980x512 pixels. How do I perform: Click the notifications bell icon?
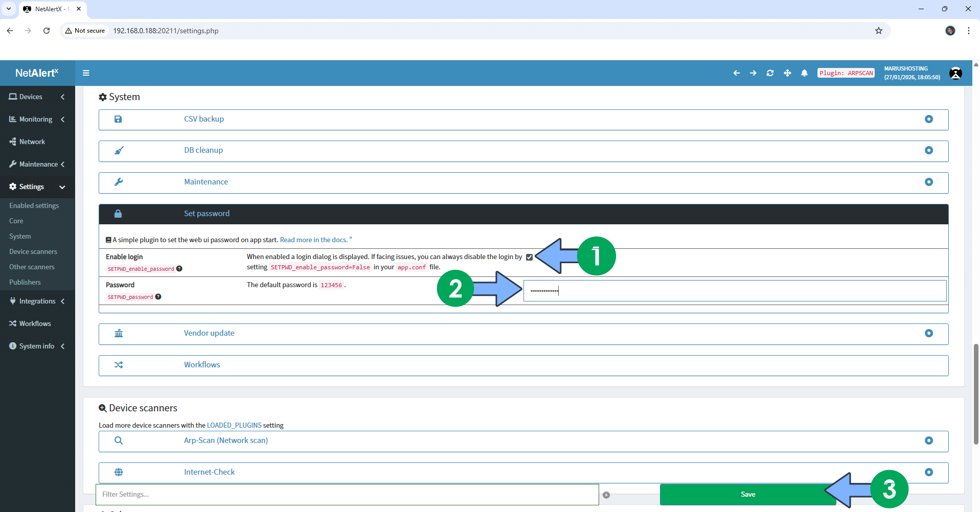click(804, 73)
